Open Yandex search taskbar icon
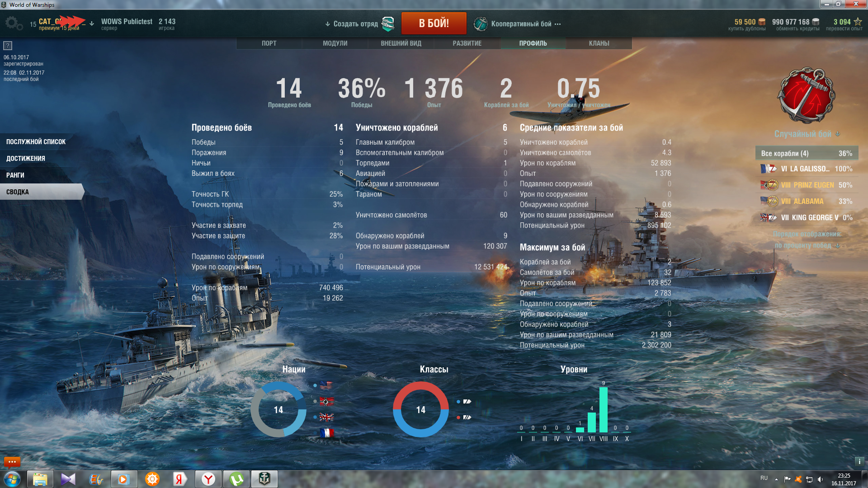This screenshot has width=868, height=488. [x=180, y=479]
